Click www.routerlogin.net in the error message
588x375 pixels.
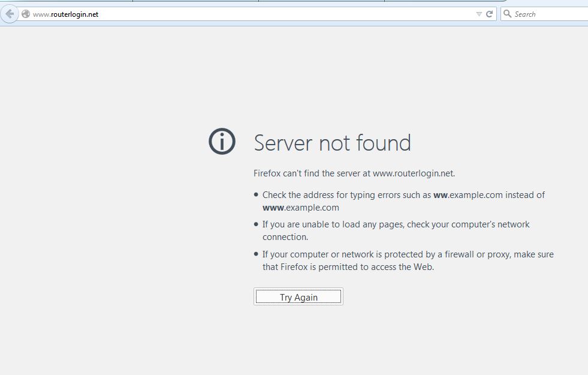click(413, 173)
